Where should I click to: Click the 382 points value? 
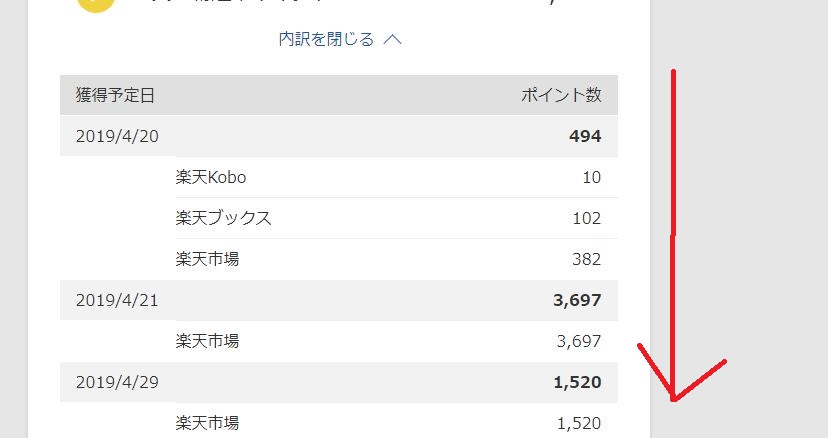click(x=587, y=259)
